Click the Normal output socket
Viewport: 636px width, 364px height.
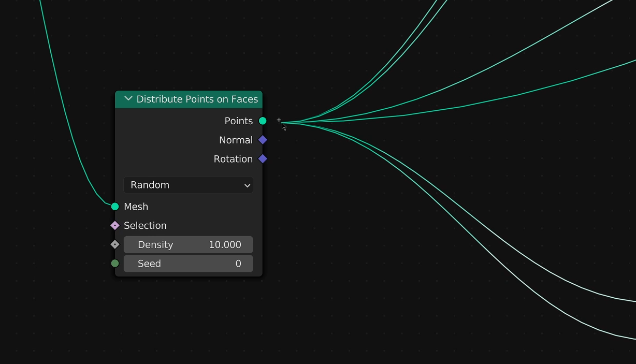coord(263,140)
